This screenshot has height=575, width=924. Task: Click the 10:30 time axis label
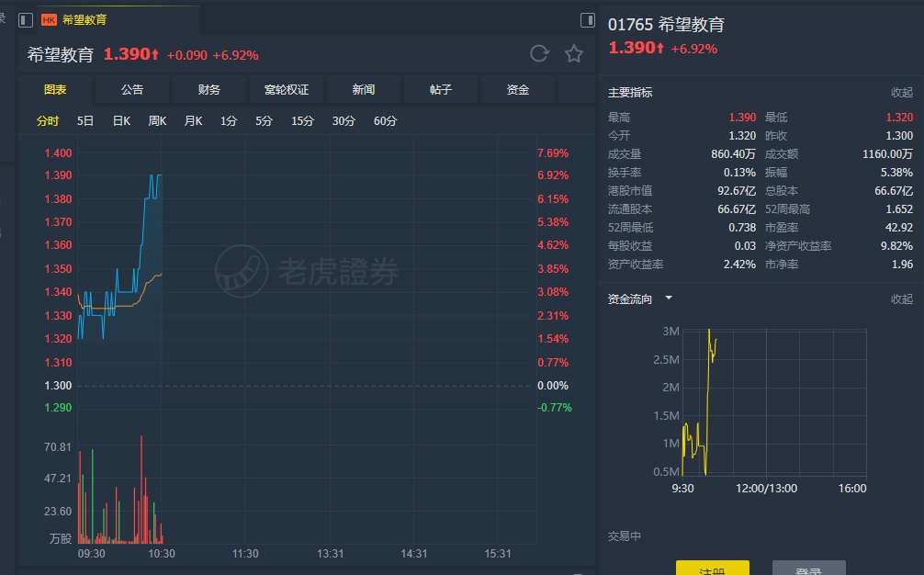[162, 554]
